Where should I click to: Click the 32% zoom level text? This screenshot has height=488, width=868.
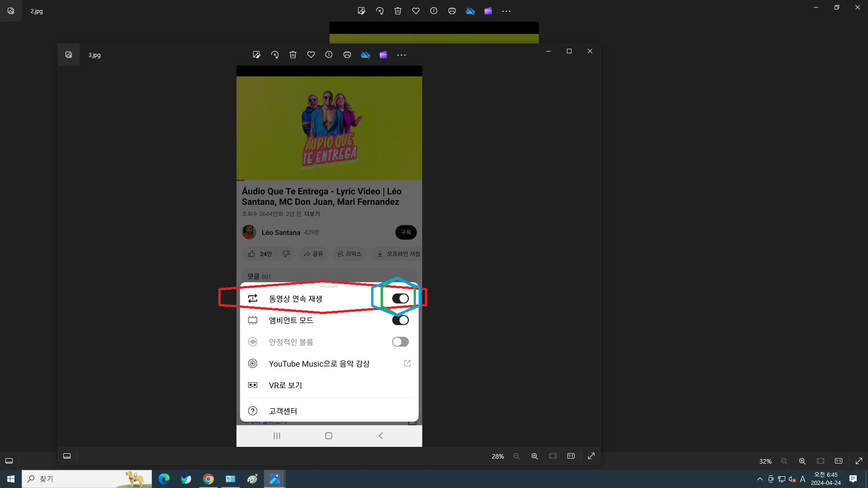(x=765, y=461)
